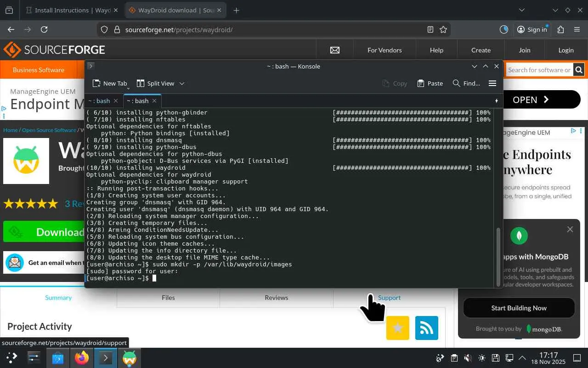588x368 pixels.
Task: Click the yellow star favorite button
Action: tap(398, 328)
